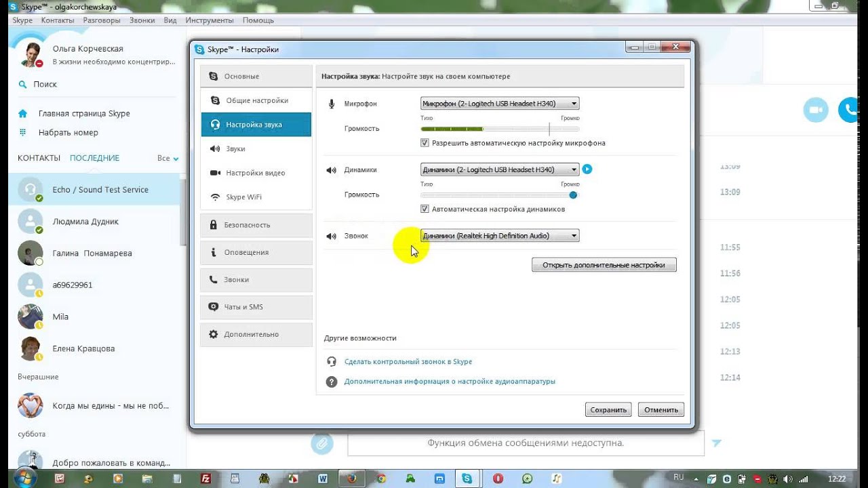This screenshot has height=488, width=868.
Task: Open the Помощь menu
Action: coord(258,20)
